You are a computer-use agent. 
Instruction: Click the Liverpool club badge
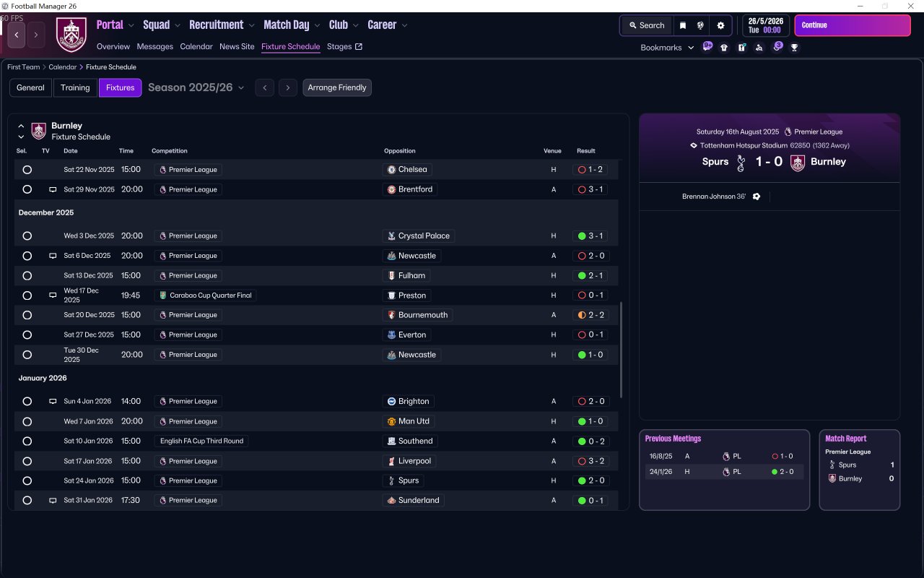tap(391, 461)
